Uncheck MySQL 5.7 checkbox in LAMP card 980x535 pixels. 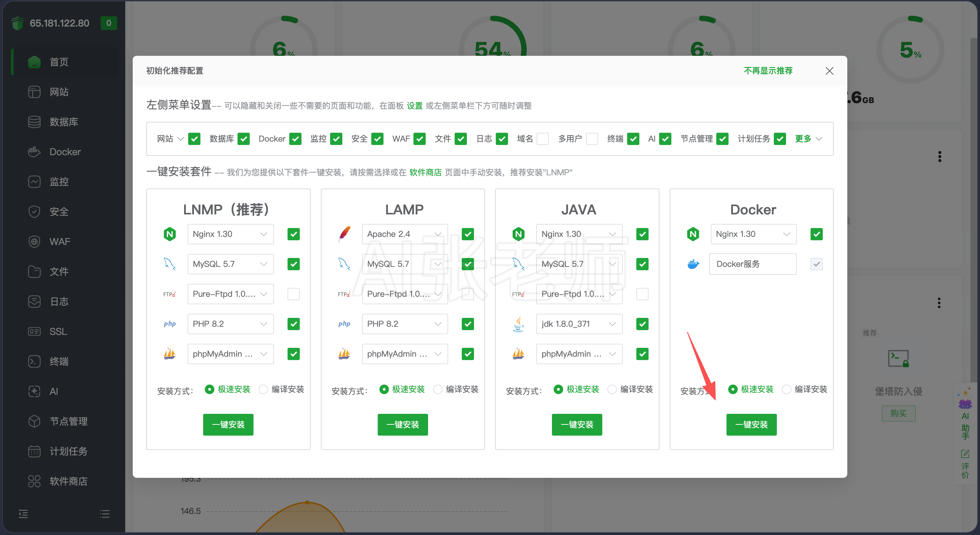(x=468, y=264)
